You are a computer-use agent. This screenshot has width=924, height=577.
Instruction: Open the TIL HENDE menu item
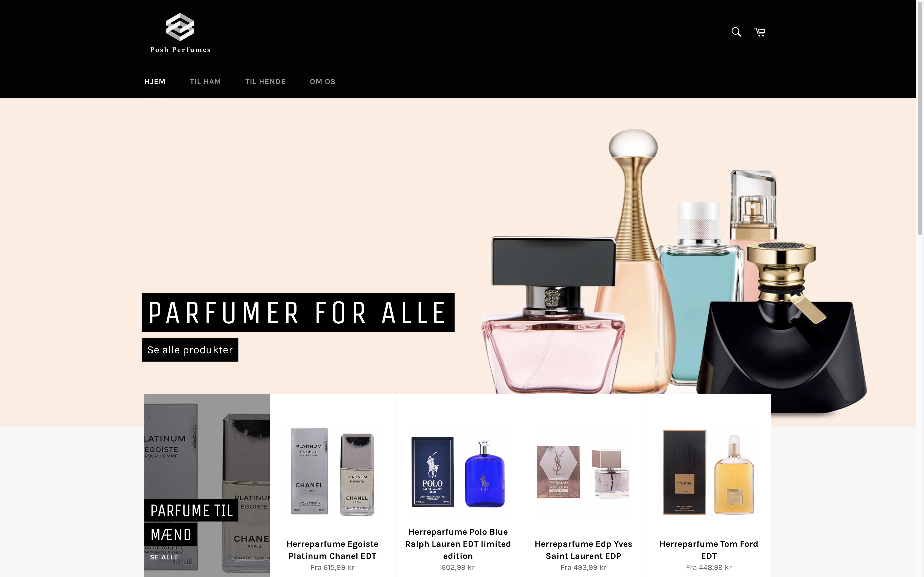pyautogui.click(x=265, y=82)
